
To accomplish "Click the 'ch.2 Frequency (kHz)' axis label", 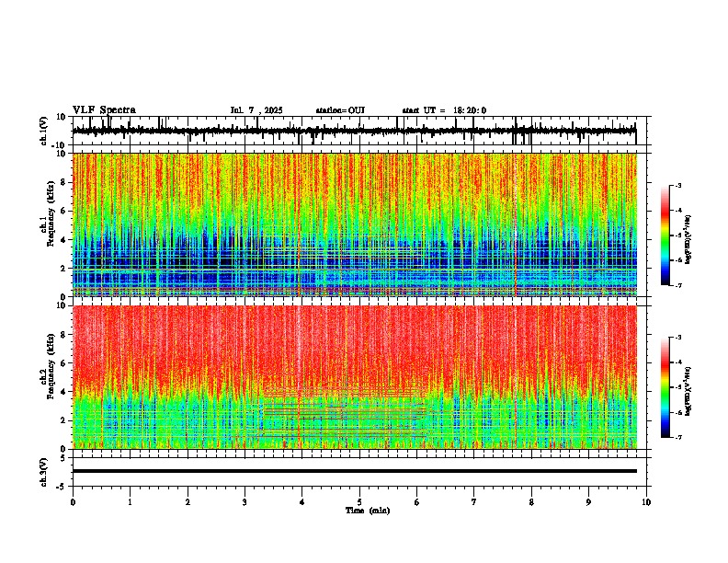I will click(x=48, y=366).
